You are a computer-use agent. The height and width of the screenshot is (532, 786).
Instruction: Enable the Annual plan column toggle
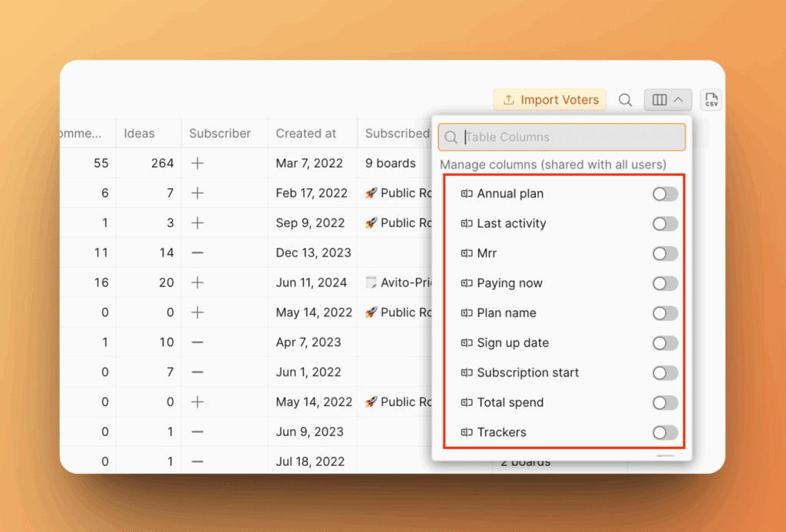[x=665, y=194]
